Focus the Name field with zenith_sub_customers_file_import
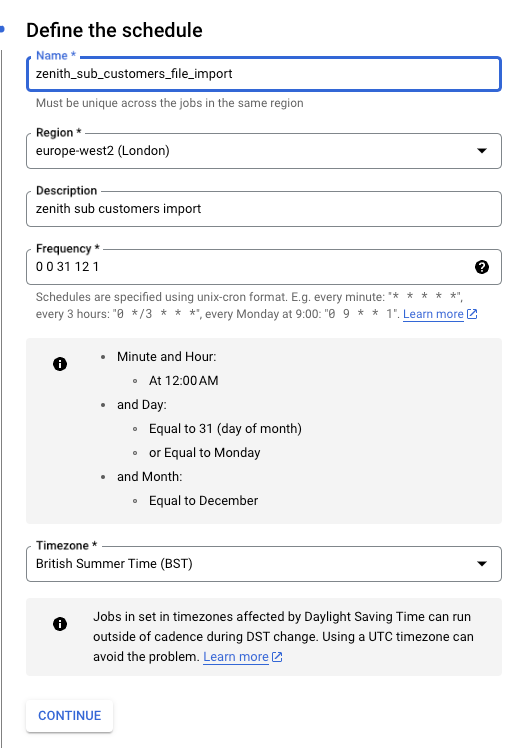This screenshot has height=748, width=524. click(263, 74)
